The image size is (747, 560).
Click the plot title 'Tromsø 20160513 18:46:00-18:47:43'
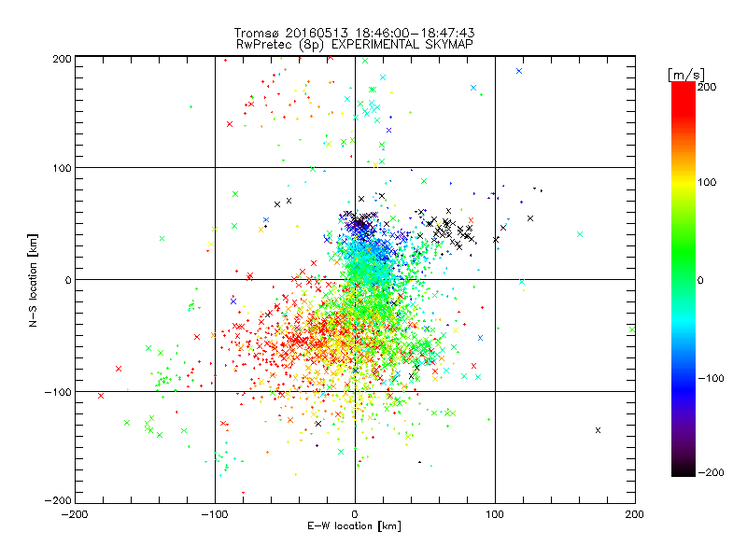(x=354, y=33)
